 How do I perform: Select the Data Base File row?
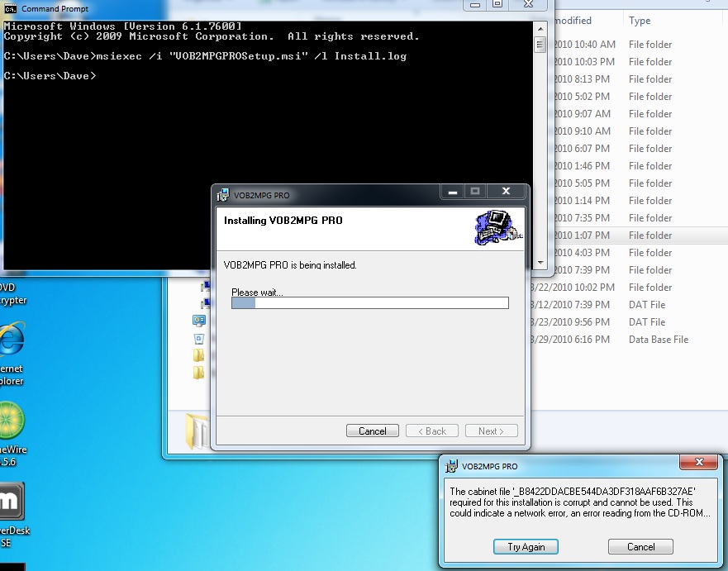click(x=629, y=340)
